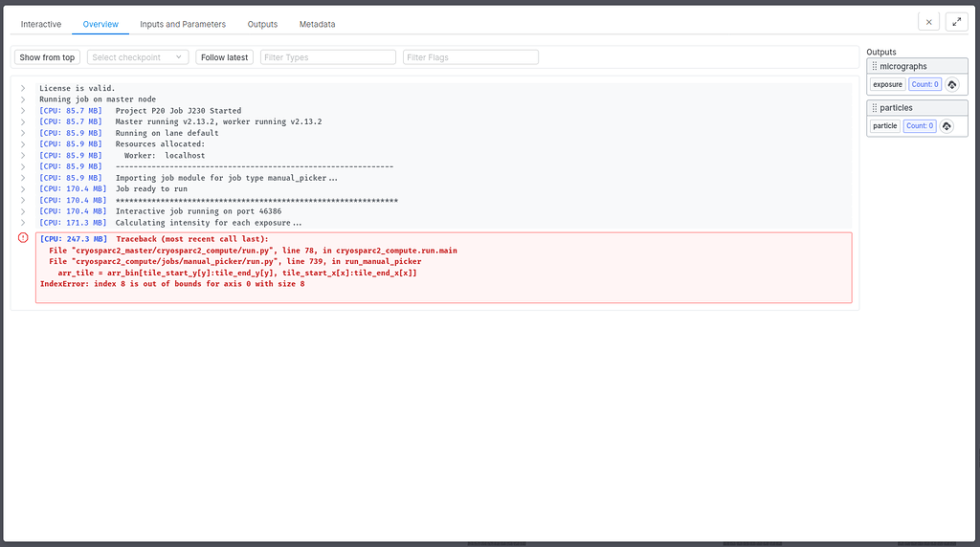Expand the 'Running on lane default' line
980x547 pixels.
(x=23, y=133)
